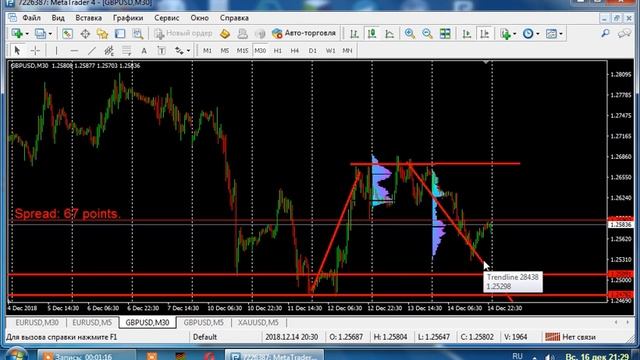Switch timeframe to M15
This screenshot has width=640, height=360.
pos(242,51)
